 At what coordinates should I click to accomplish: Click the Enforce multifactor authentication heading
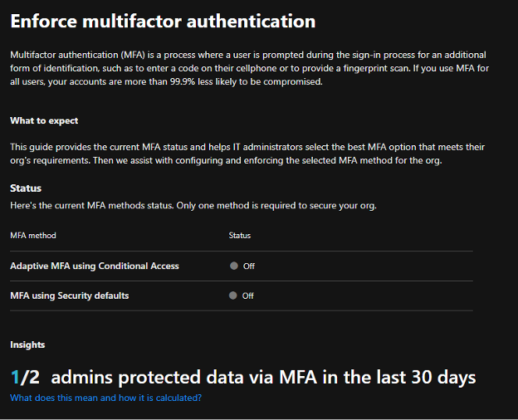163,22
